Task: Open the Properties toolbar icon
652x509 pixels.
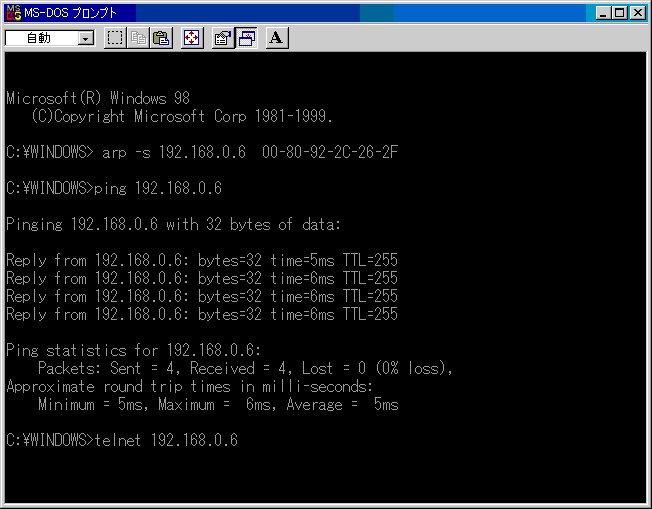Action: click(223, 38)
